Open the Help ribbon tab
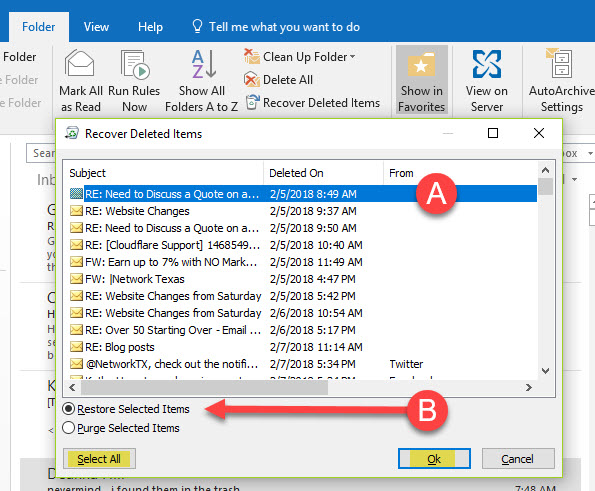The height and width of the screenshot is (491, 595). click(150, 27)
